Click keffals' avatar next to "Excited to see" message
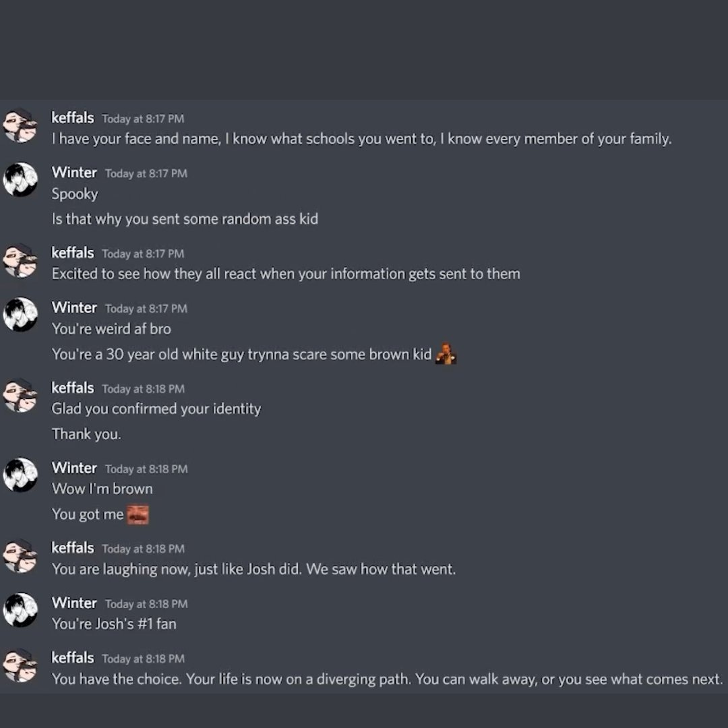This screenshot has width=728, height=728. click(x=21, y=261)
